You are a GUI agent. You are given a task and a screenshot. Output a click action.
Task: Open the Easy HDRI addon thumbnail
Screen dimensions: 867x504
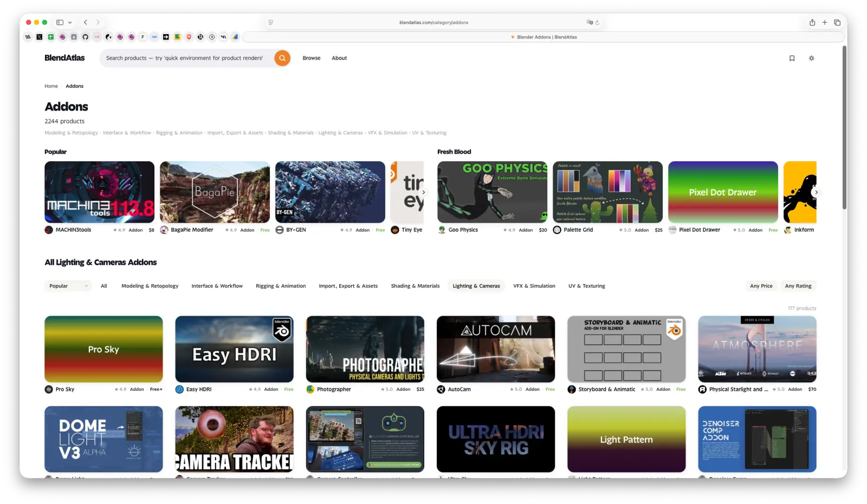click(234, 349)
